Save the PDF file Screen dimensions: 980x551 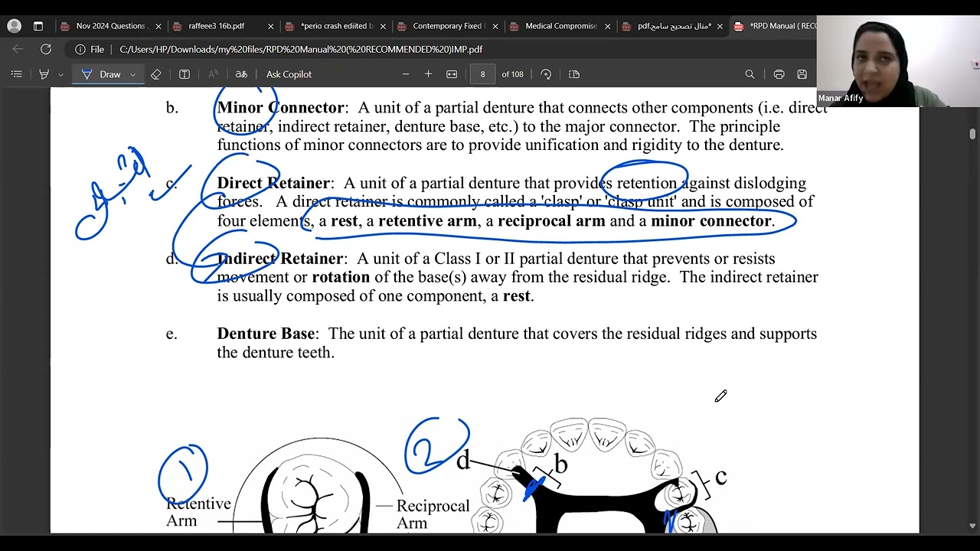(x=802, y=74)
